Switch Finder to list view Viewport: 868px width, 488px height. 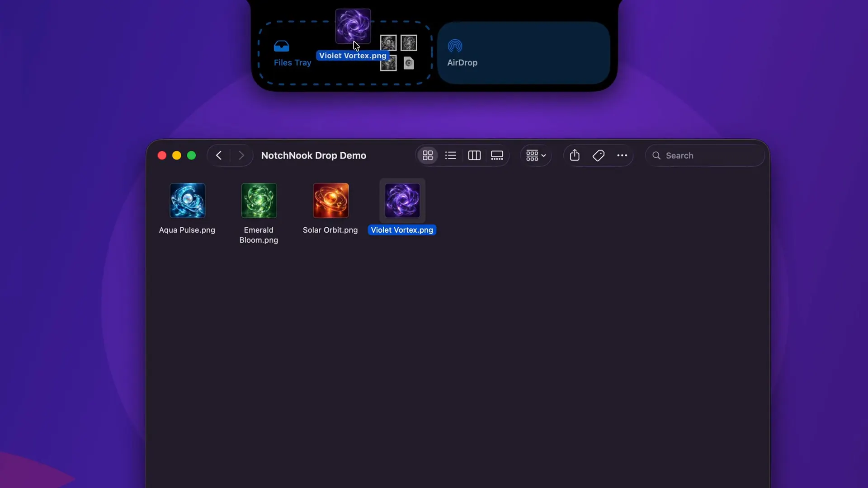[450, 155]
